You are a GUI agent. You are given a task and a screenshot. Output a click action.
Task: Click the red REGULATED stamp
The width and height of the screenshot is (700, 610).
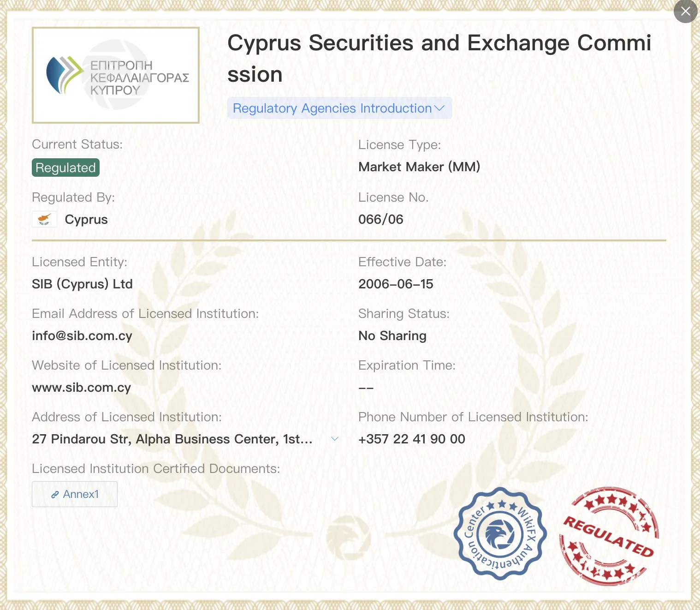tap(609, 537)
